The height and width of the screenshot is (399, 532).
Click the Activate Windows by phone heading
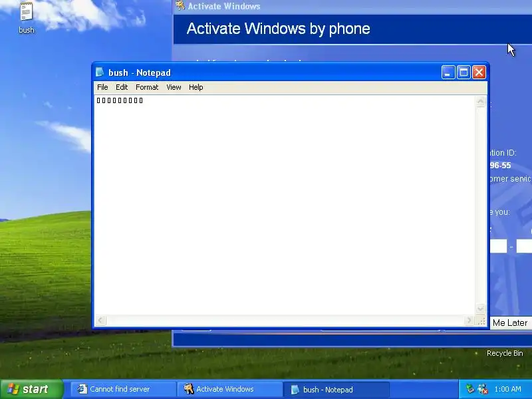point(278,29)
